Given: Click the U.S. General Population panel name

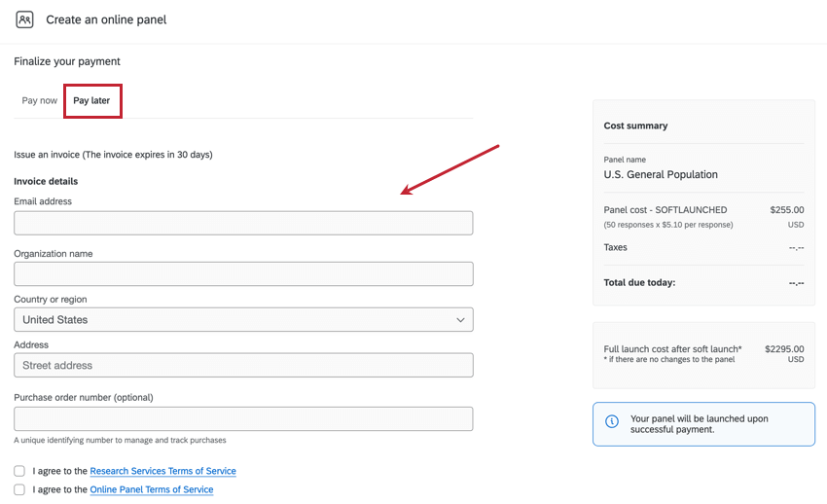Looking at the screenshot, I should click(x=661, y=175).
